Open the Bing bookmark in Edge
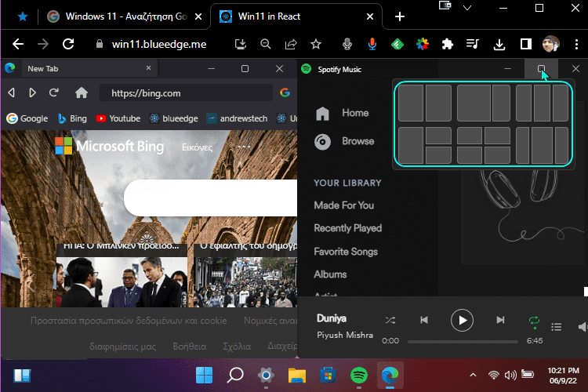Viewport: 588px width, 392px height. click(x=72, y=118)
